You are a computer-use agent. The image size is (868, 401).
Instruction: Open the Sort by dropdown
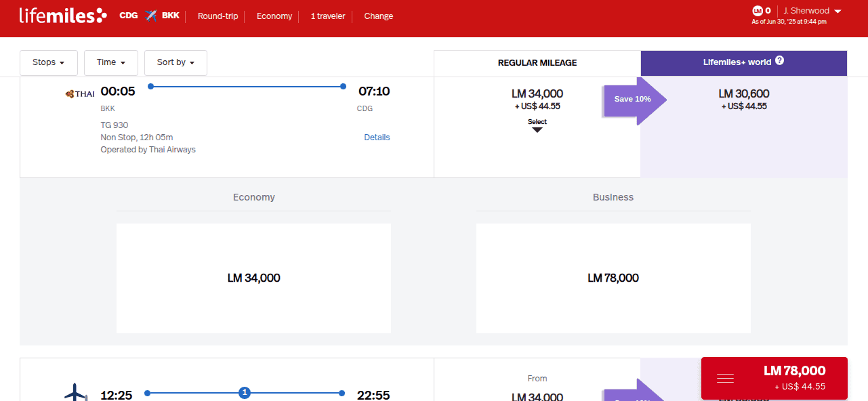(x=175, y=62)
